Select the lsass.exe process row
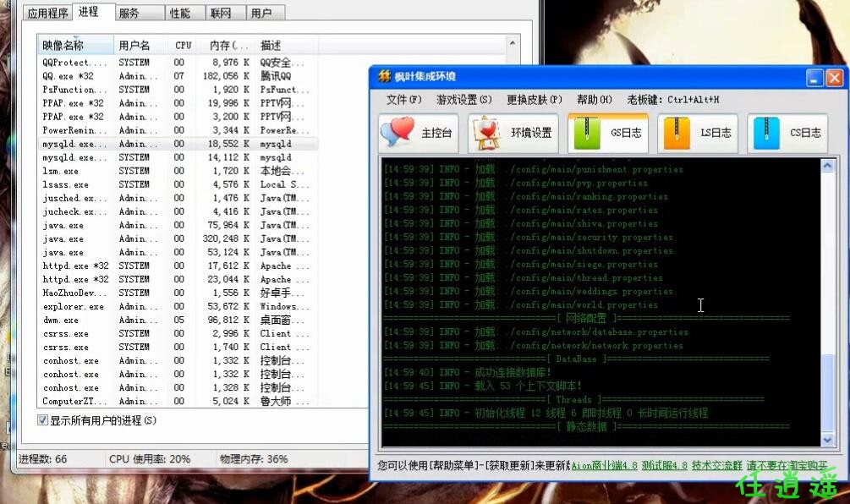 point(178,184)
